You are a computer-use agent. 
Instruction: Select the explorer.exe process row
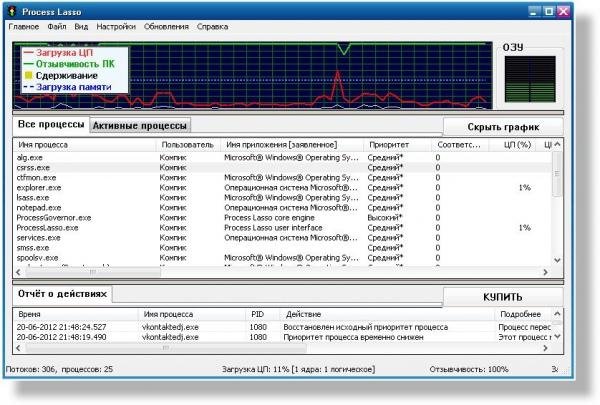click(x=282, y=188)
